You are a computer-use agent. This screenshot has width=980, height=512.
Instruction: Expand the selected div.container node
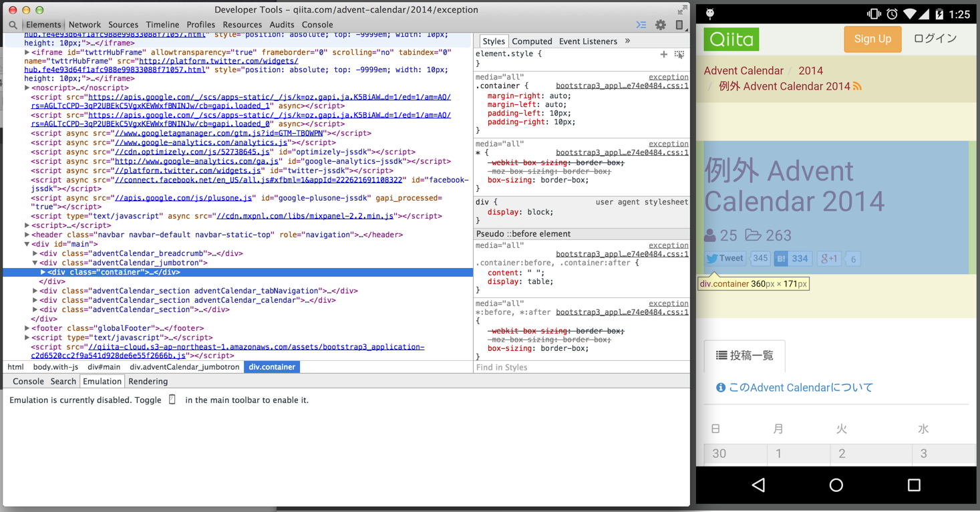43,272
